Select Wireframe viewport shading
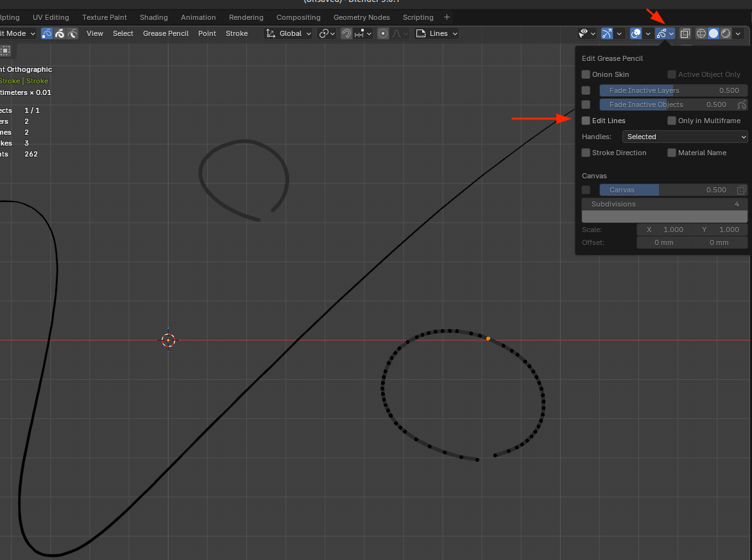 pos(701,33)
